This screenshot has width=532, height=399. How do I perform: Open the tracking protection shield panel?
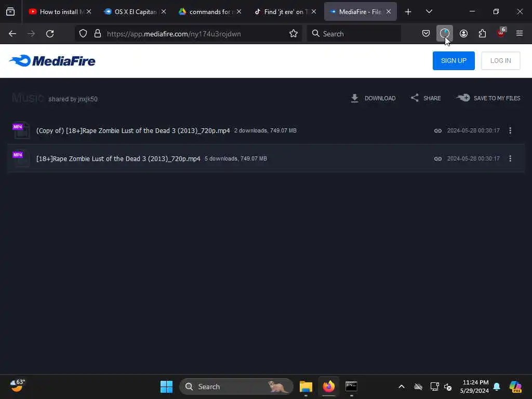click(x=83, y=34)
